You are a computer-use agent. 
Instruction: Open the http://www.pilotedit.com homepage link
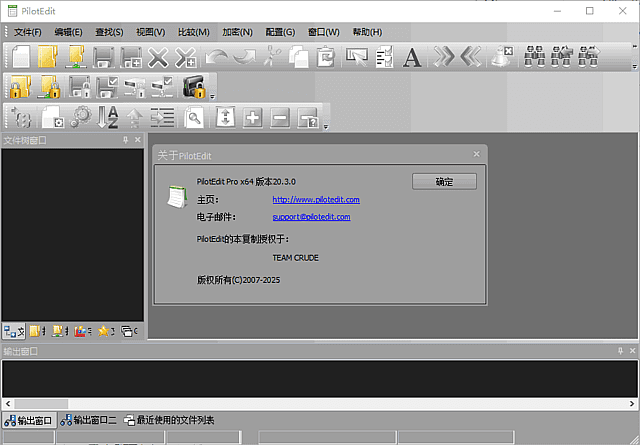[x=316, y=200]
